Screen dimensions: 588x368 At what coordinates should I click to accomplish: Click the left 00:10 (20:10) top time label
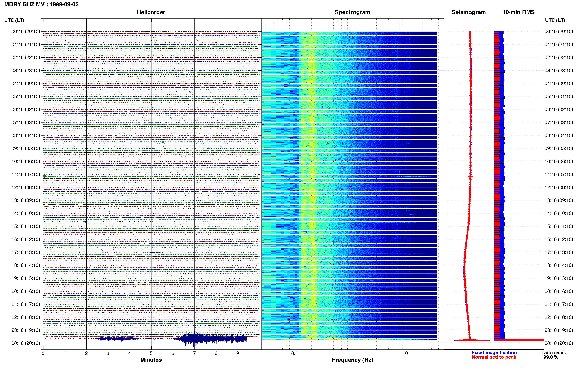pyautogui.click(x=26, y=31)
